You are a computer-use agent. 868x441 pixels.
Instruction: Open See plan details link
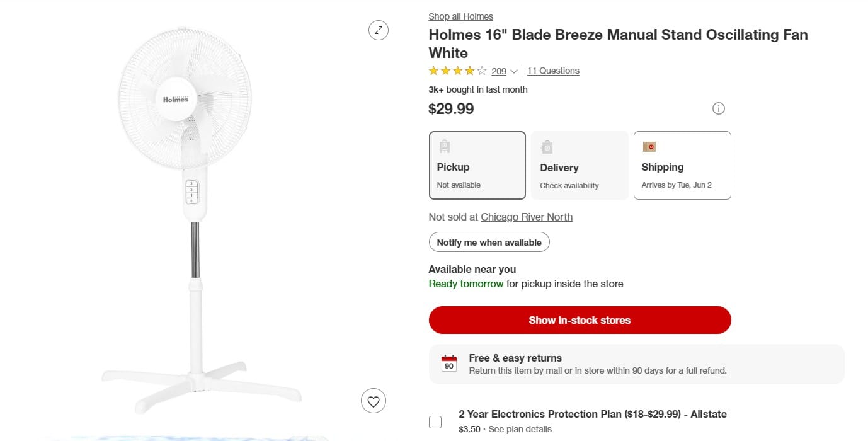(520, 429)
